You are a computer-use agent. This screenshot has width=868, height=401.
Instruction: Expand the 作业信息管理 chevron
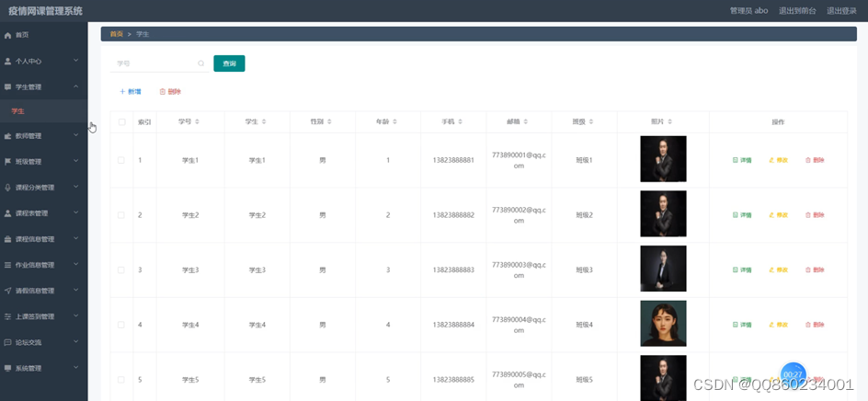point(76,264)
